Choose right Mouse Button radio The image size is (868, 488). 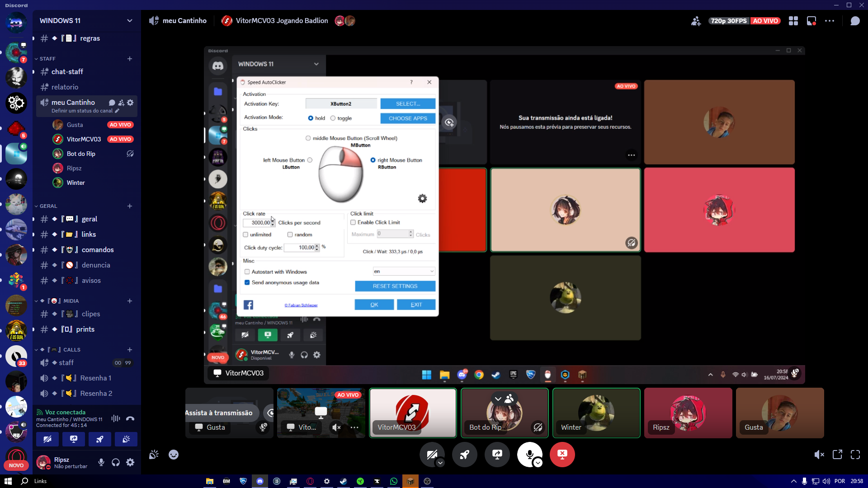pyautogui.click(x=373, y=160)
